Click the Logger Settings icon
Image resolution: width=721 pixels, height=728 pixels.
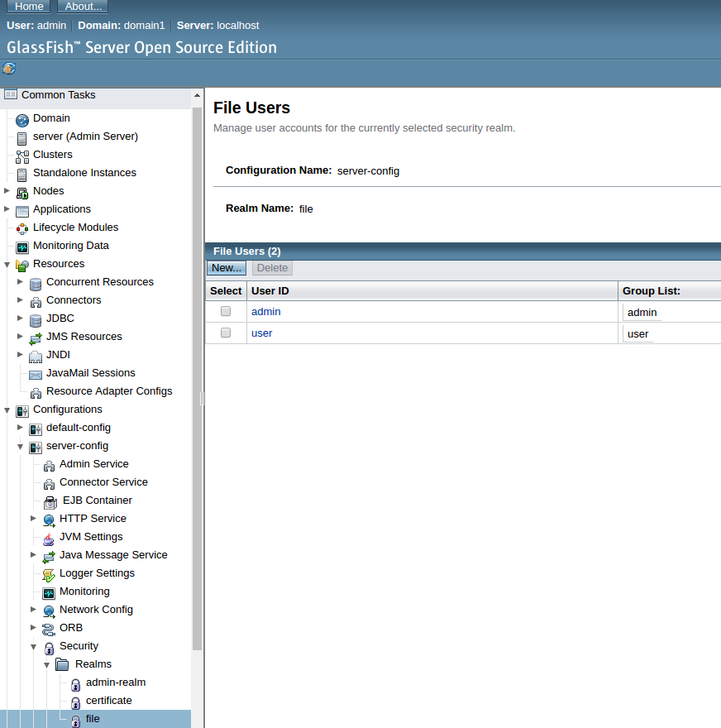click(x=48, y=575)
